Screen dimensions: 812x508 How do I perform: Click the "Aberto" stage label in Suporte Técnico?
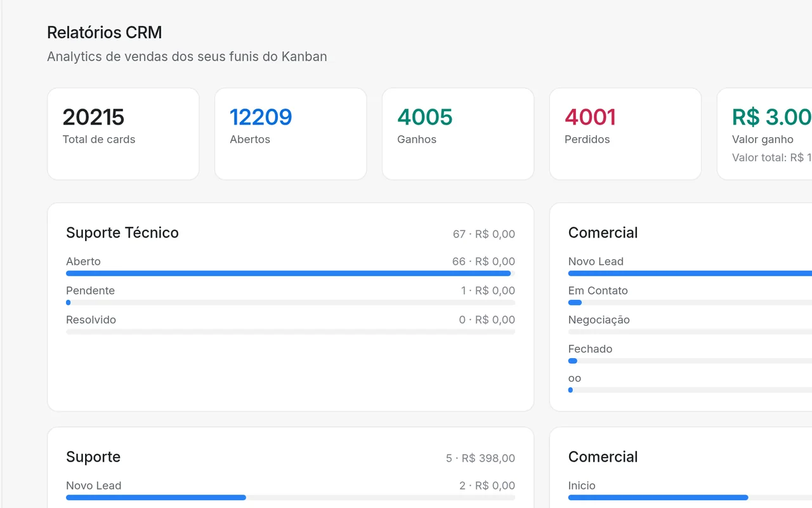point(83,262)
